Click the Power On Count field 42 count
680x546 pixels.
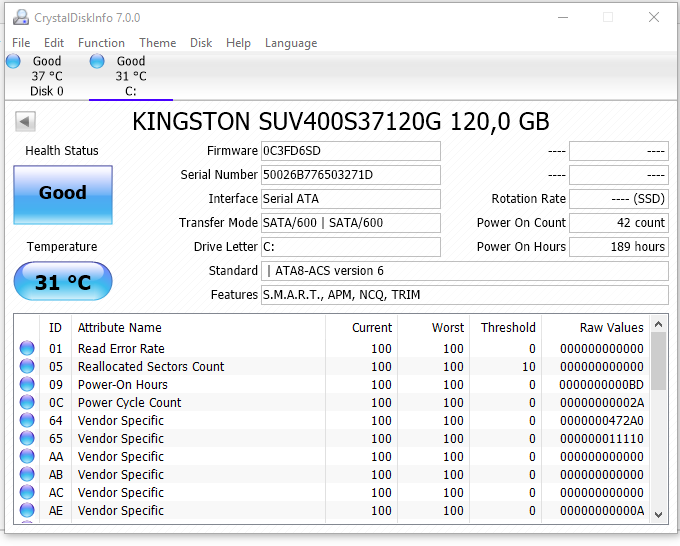point(619,223)
